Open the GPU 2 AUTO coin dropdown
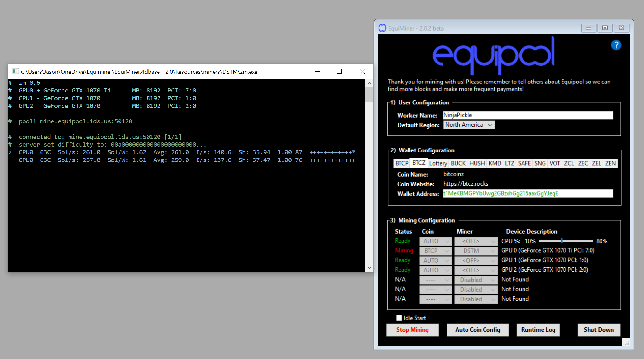 (x=436, y=270)
